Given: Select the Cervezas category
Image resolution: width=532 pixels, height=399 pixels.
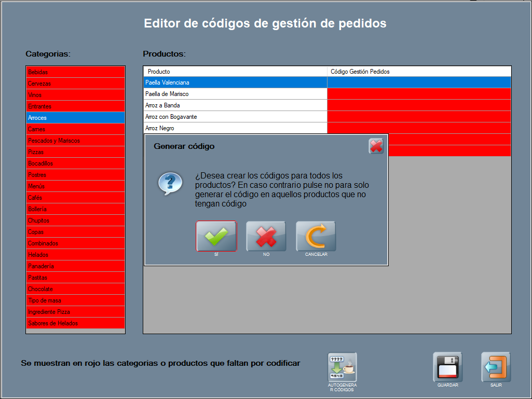Looking at the screenshot, I should [75, 84].
